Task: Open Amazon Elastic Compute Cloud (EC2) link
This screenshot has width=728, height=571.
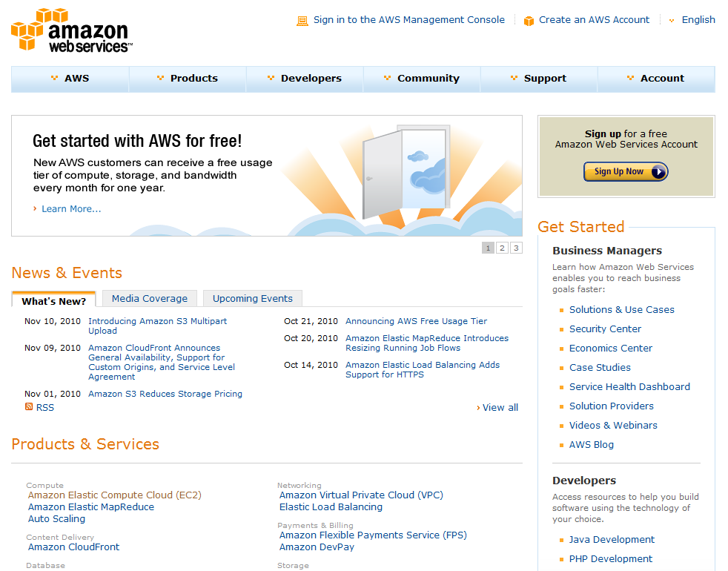Action: tap(115, 495)
